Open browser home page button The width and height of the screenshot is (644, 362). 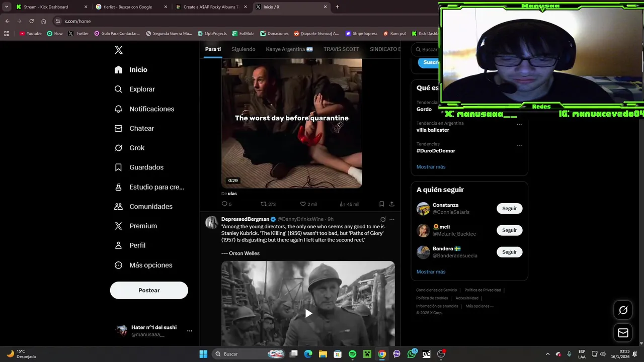coord(44,21)
